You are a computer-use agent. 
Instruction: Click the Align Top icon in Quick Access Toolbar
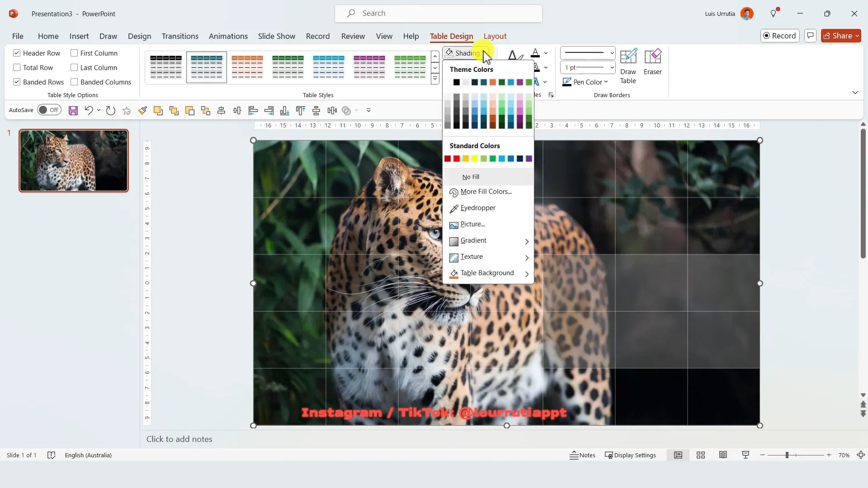point(301,110)
